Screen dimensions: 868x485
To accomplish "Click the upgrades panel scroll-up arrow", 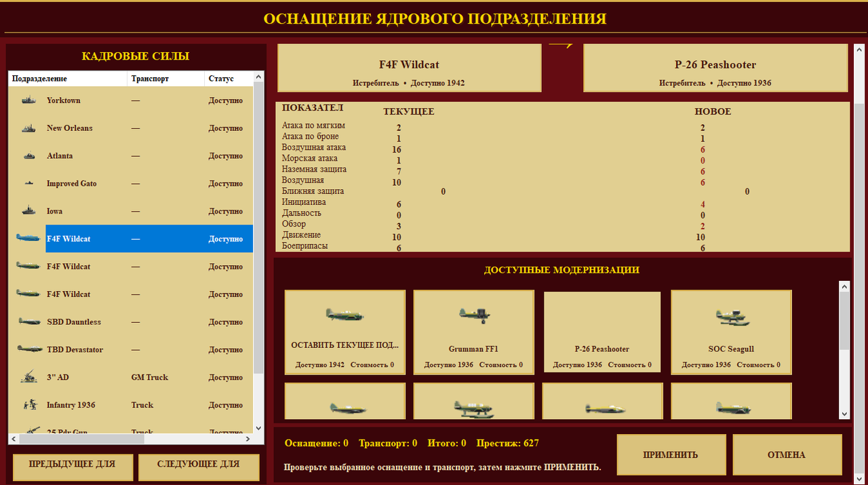I will (844, 286).
